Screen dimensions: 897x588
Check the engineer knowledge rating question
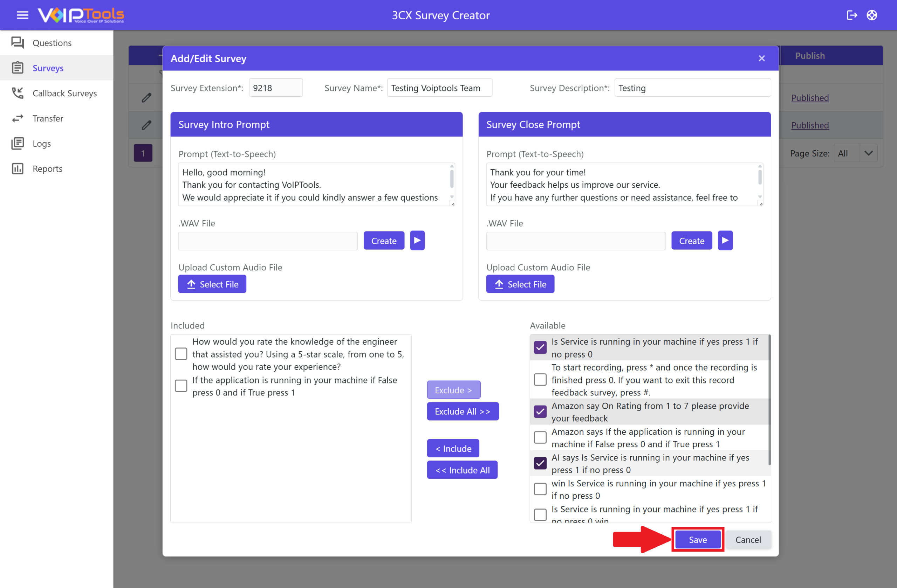[181, 354]
